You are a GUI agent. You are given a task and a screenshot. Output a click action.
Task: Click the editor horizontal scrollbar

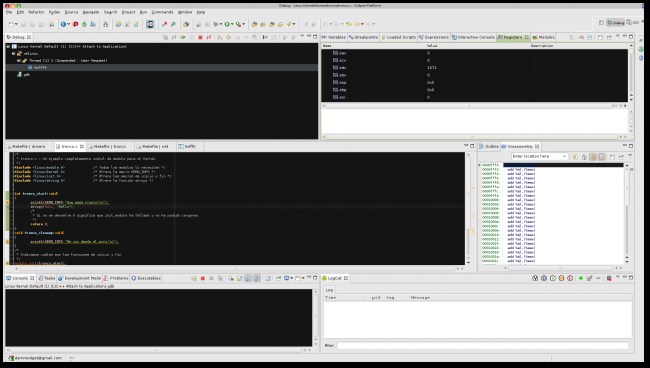pyautogui.click(x=236, y=269)
